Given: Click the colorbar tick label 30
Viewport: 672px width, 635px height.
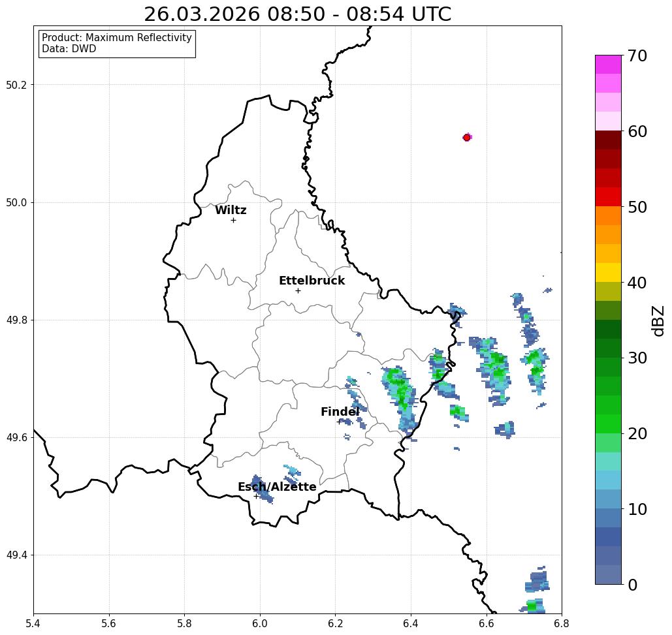Looking at the screenshot, I should pos(637,358).
